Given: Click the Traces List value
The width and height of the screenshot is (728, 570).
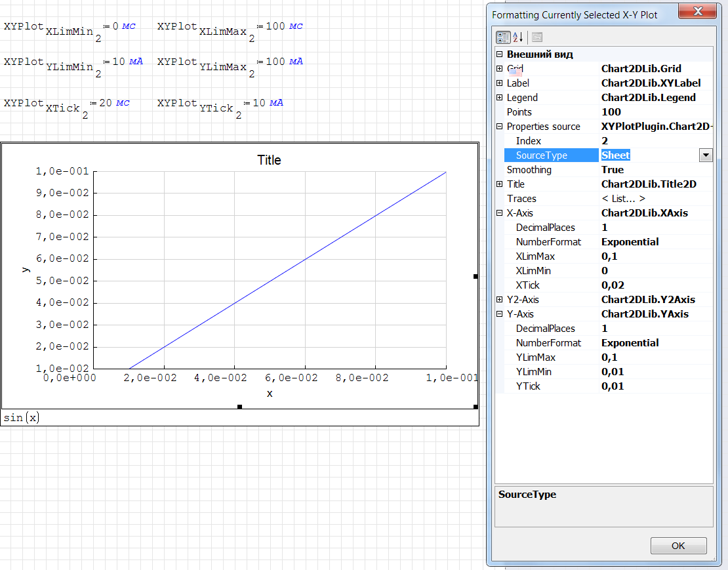Looking at the screenshot, I should (x=623, y=199).
